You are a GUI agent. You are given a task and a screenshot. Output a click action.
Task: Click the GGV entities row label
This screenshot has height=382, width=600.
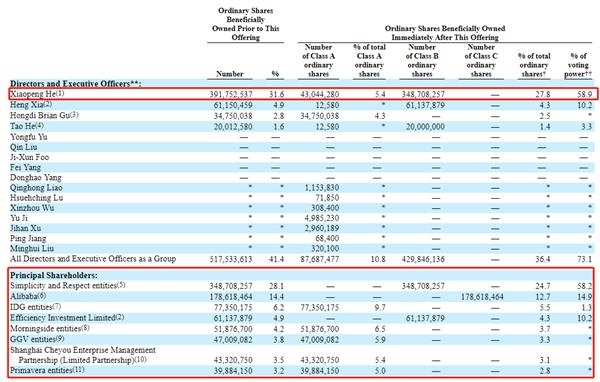click(x=37, y=339)
